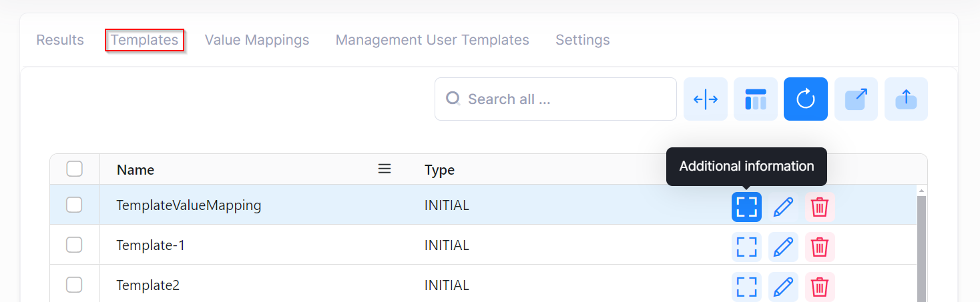Open the column layout chooser icon
The width and height of the screenshot is (980, 302).
point(755,99)
